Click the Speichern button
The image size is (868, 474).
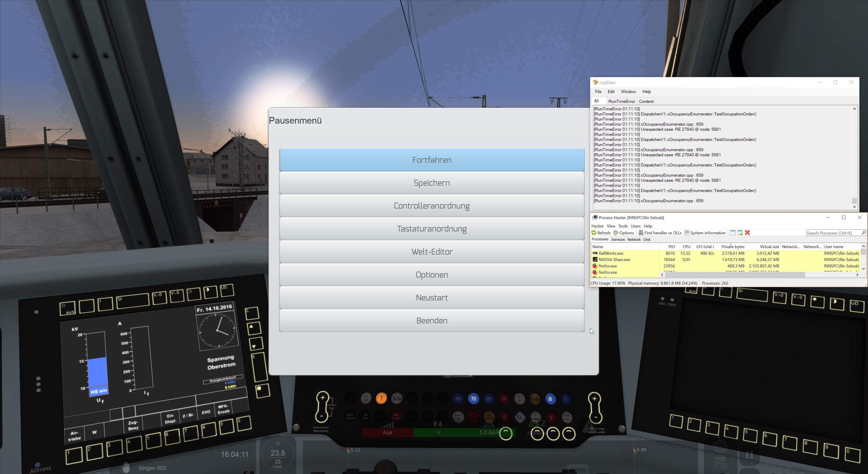432,183
